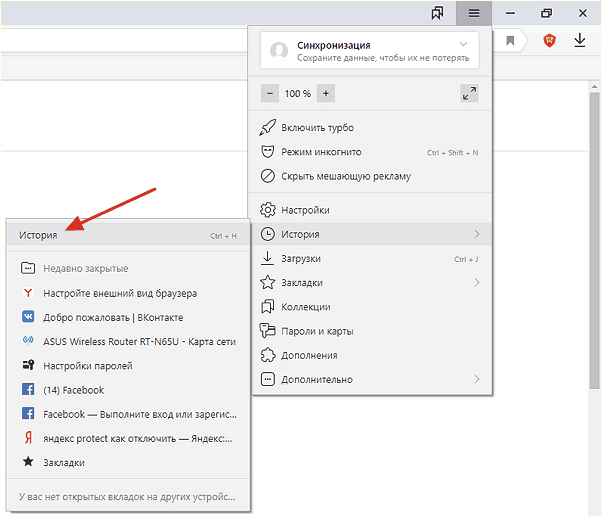The width and height of the screenshot is (602, 517).
Task: Click the Закладки star outline icon
Action: (x=268, y=282)
